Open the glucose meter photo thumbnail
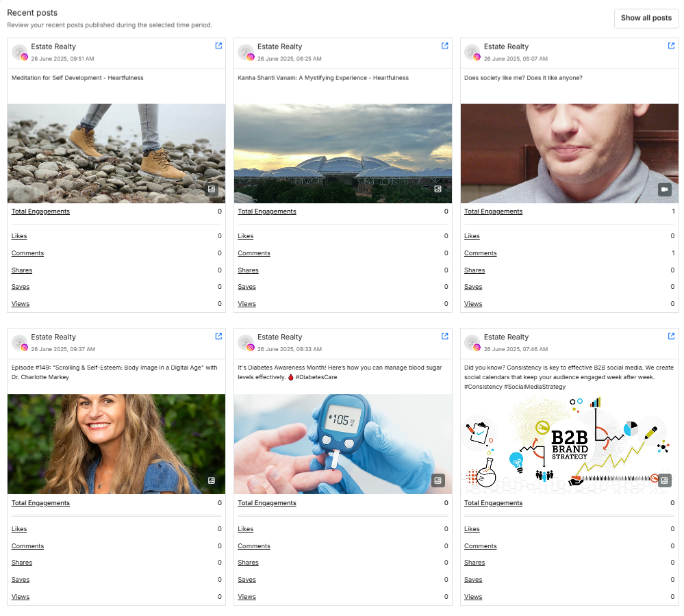The width and height of the screenshot is (684, 616). tap(343, 444)
